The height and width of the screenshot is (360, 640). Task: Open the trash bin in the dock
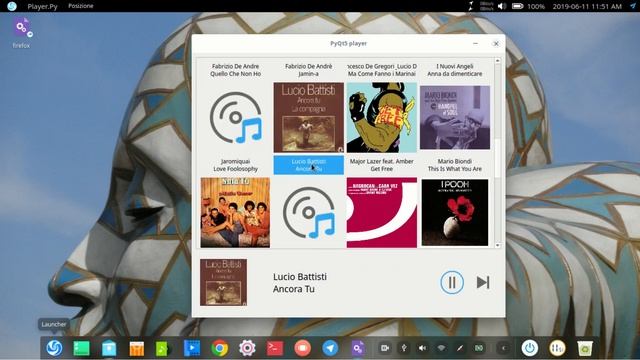(584, 348)
